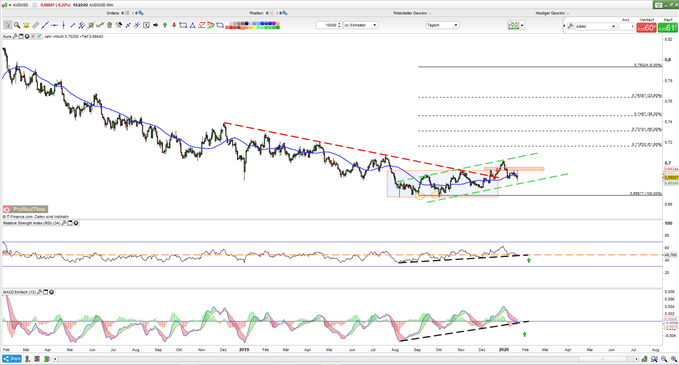Open RSI indicator wrench settings
The width and height of the screenshot is (679, 365).
click(64, 223)
